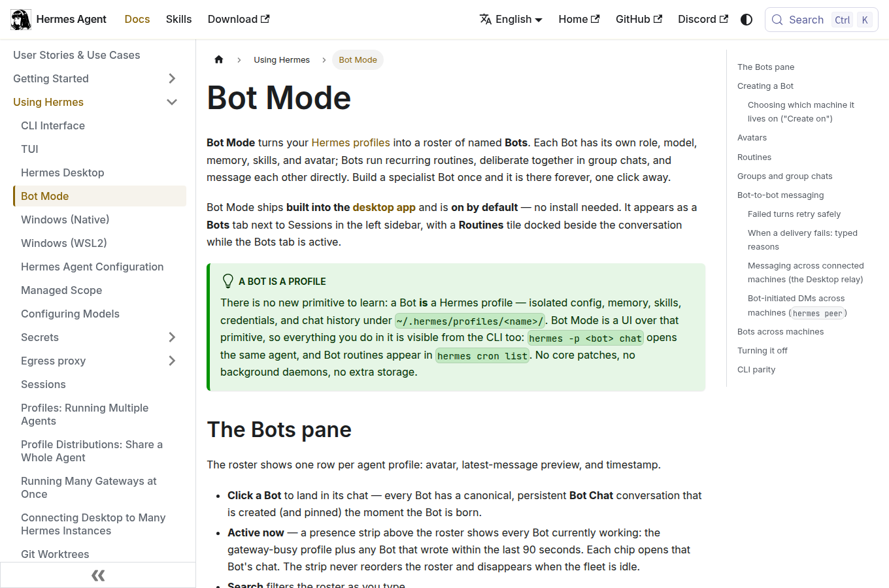Open the English language dropdown
The height and width of the screenshot is (588, 889).
tap(511, 20)
